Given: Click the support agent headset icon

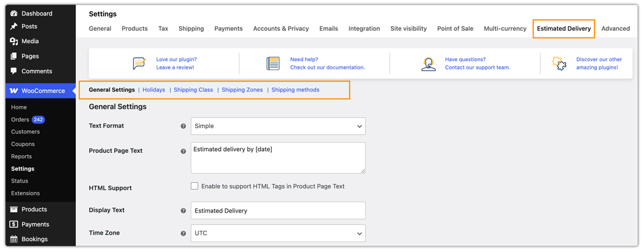Looking at the screenshot, I should (428, 64).
